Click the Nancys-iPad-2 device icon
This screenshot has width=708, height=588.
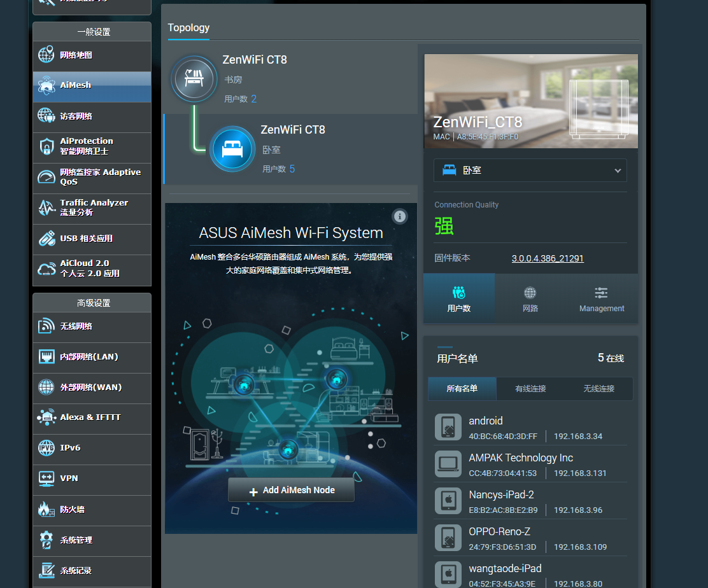click(448, 501)
